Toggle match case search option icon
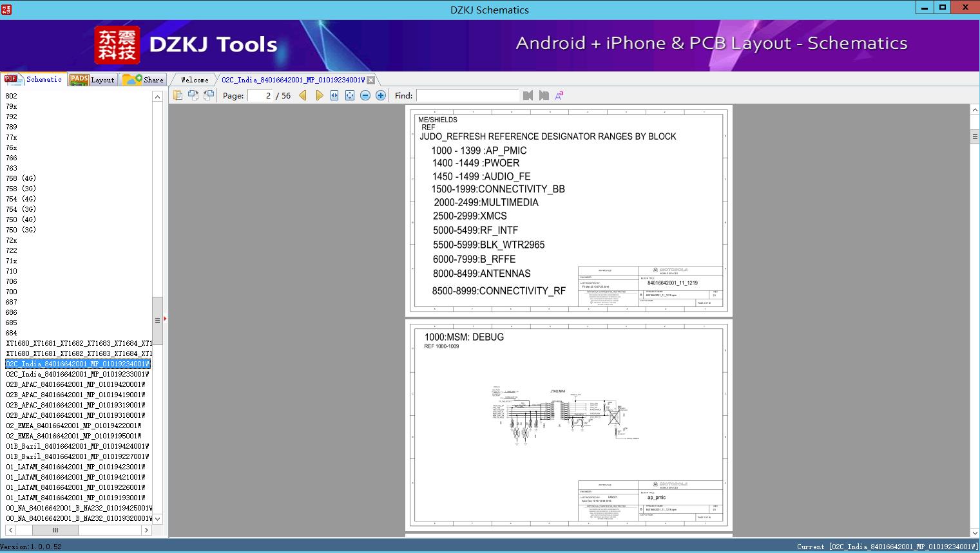Viewport: 980px width, 553px height. tap(559, 95)
